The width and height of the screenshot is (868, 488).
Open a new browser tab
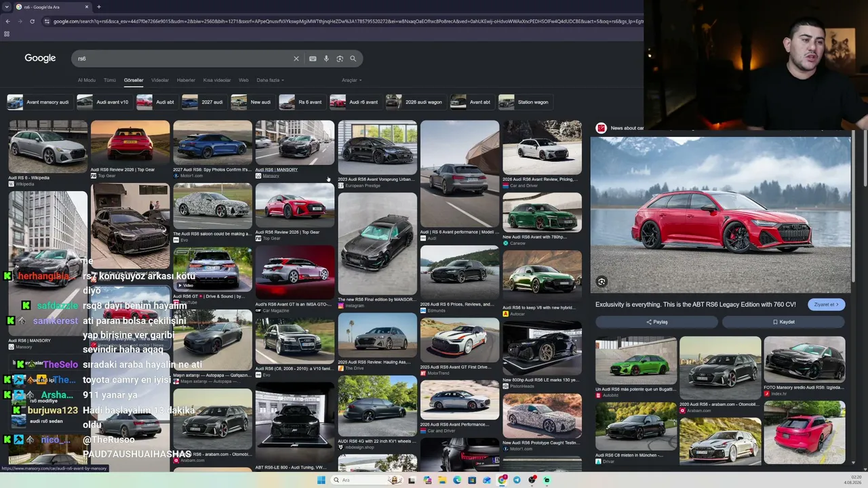point(99,7)
